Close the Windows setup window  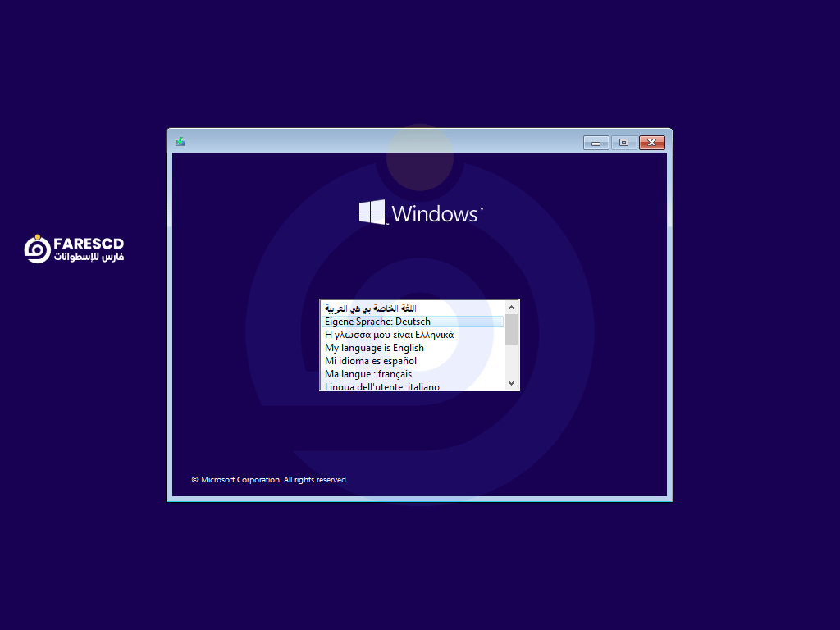point(651,143)
